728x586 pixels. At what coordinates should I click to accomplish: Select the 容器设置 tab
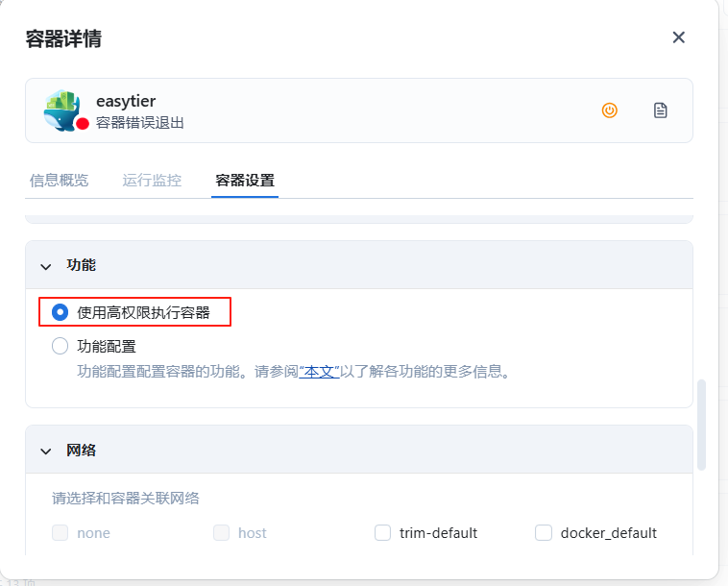(245, 181)
